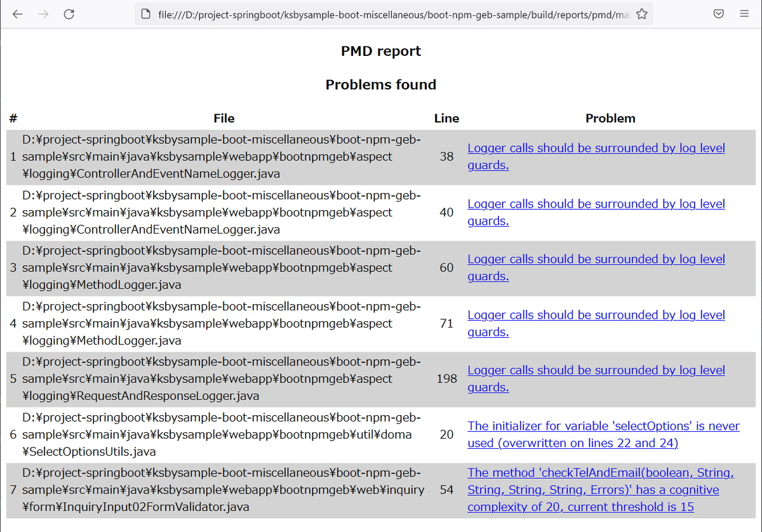
Task: Click line number 198 cell
Action: click(x=446, y=378)
